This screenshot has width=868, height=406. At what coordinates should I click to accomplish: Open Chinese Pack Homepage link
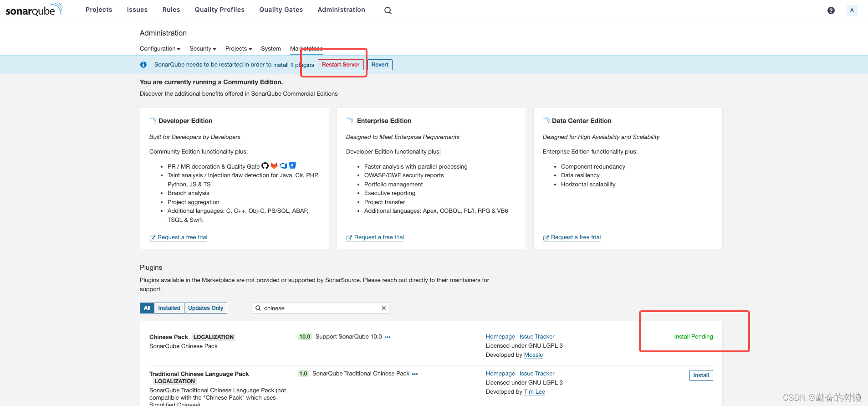(x=500, y=337)
